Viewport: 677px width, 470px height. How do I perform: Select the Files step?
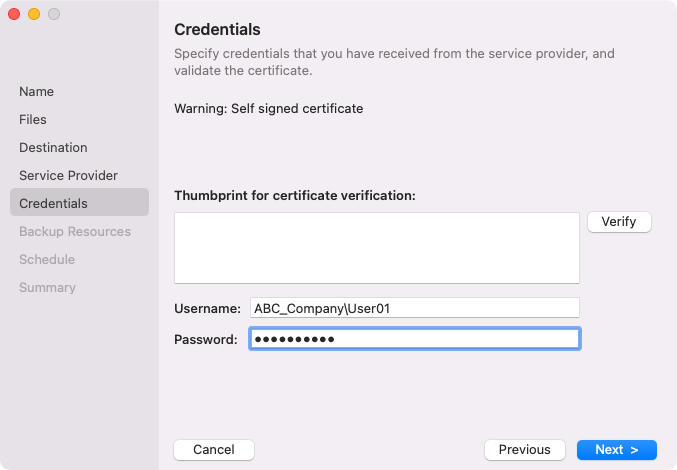coord(33,120)
